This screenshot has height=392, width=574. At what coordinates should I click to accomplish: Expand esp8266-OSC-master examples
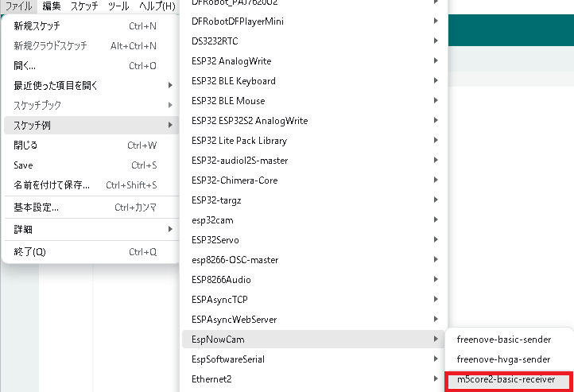315,260
